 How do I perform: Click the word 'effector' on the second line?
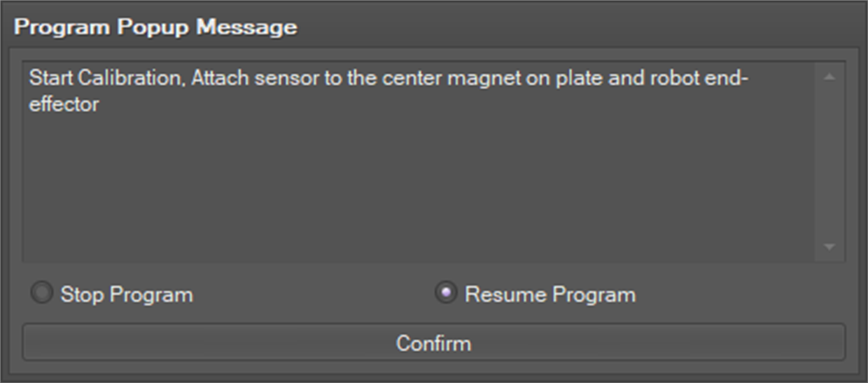64,104
